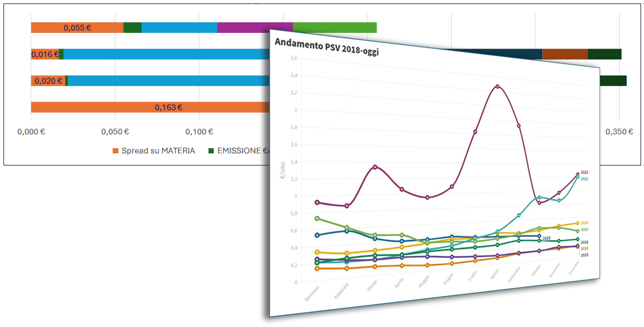This screenshot has height=327, width=644.
Task: Click the brown segment in the second bar
Action: click(565, 54)
